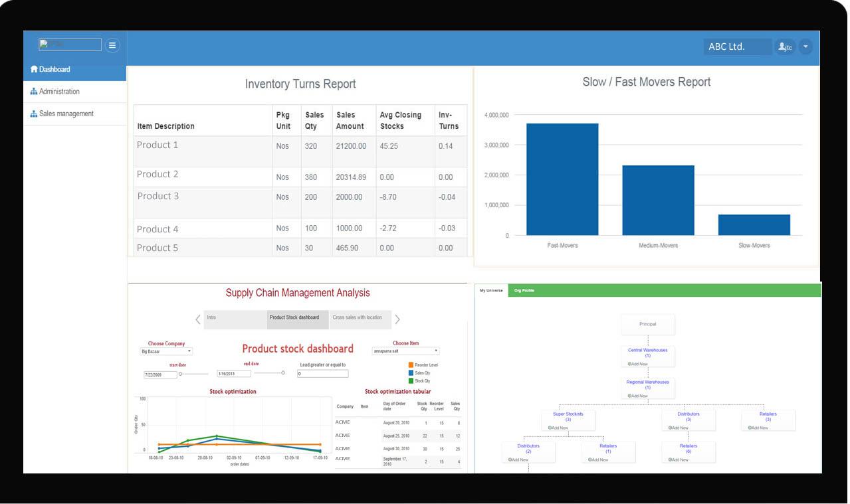This screenshot has width=850, height=504.
Task: Click the Principal node box
Action: [x=648, y=324]
